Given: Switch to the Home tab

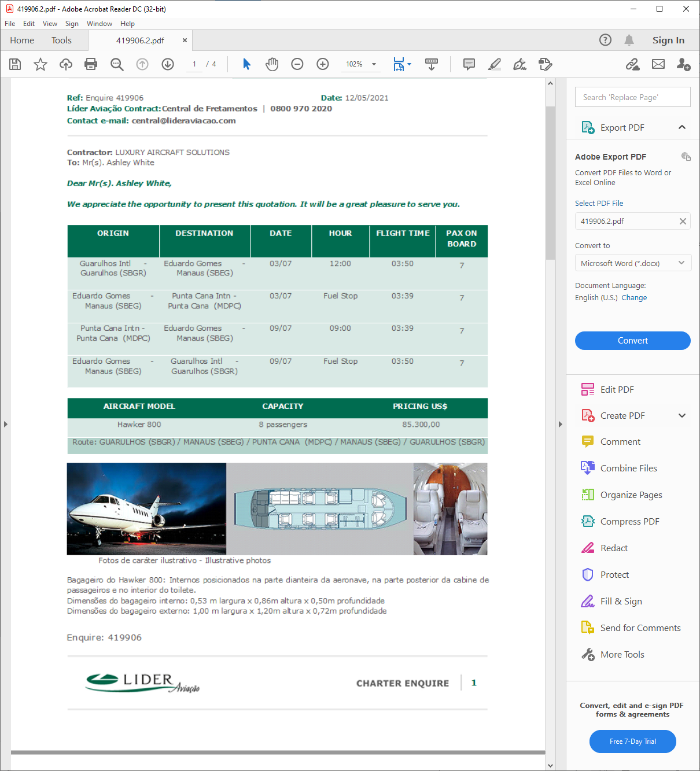Looking at the screenshot, I should pos(22,40).
